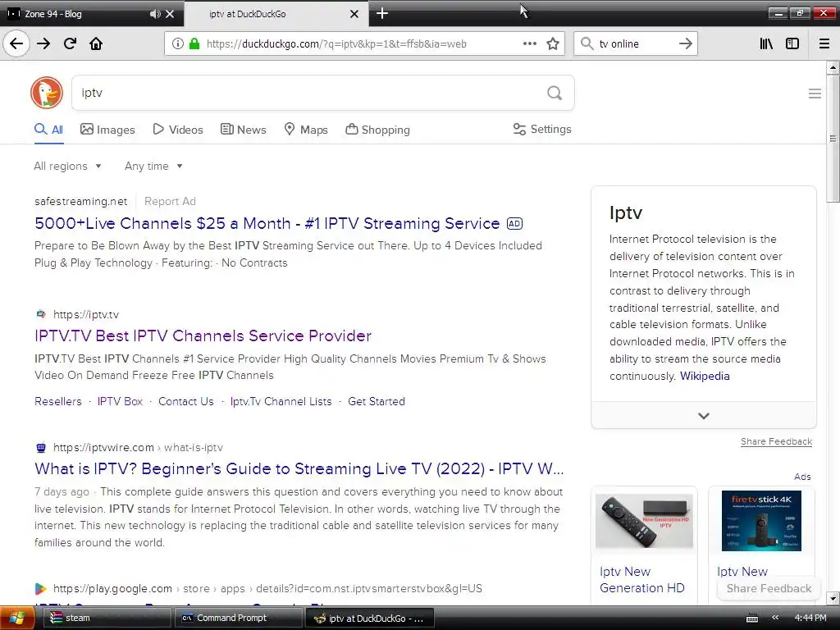Follow the Wikipedia link in info box
Image resolution: width=840 pixels, height=630 pixels.
pos(705,376)
